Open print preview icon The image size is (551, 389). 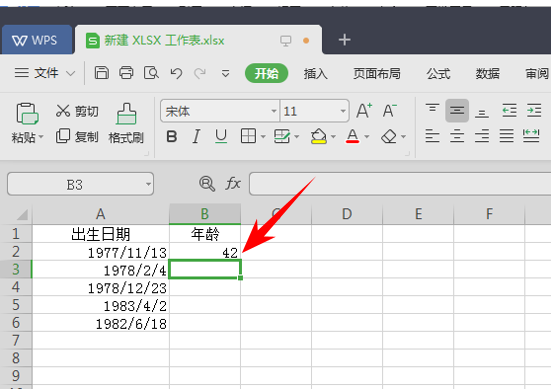pyautogui.click(x=151, y=73)
